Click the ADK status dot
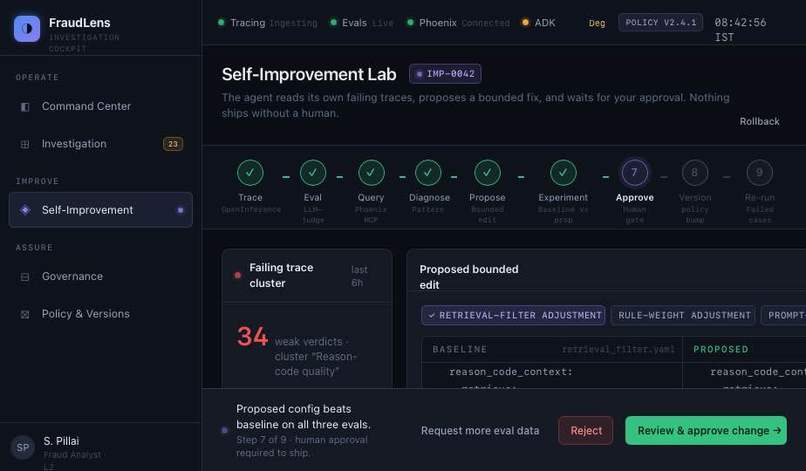Image resolution: width=806 pixels, height=471 pixels. (525, 22)
